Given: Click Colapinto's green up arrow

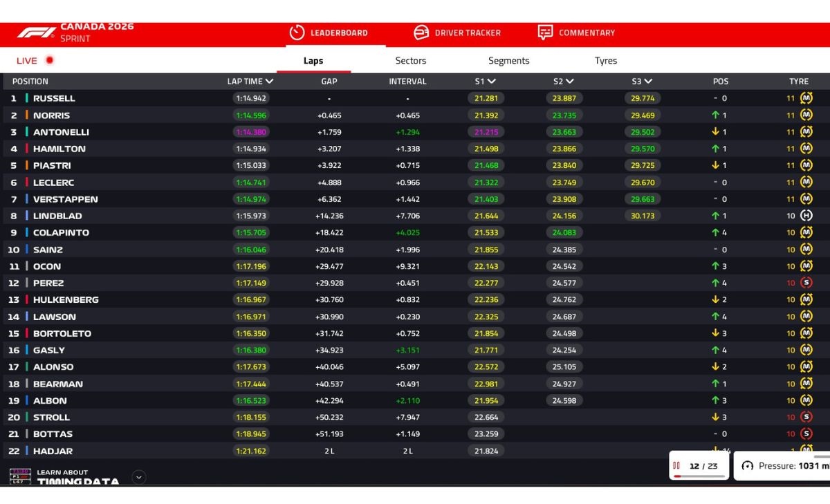Looking at the screenshot, I should pos(715,233).
